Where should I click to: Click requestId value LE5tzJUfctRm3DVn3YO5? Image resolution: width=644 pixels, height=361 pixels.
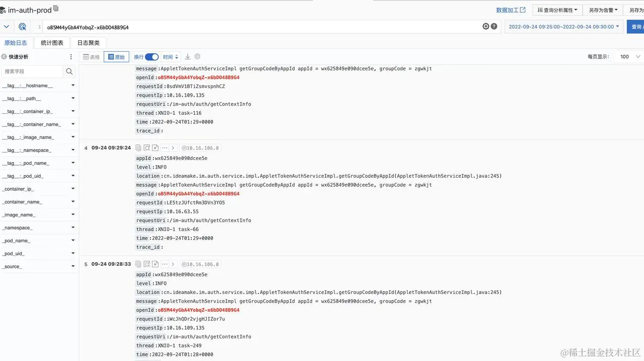pos(196,203)
